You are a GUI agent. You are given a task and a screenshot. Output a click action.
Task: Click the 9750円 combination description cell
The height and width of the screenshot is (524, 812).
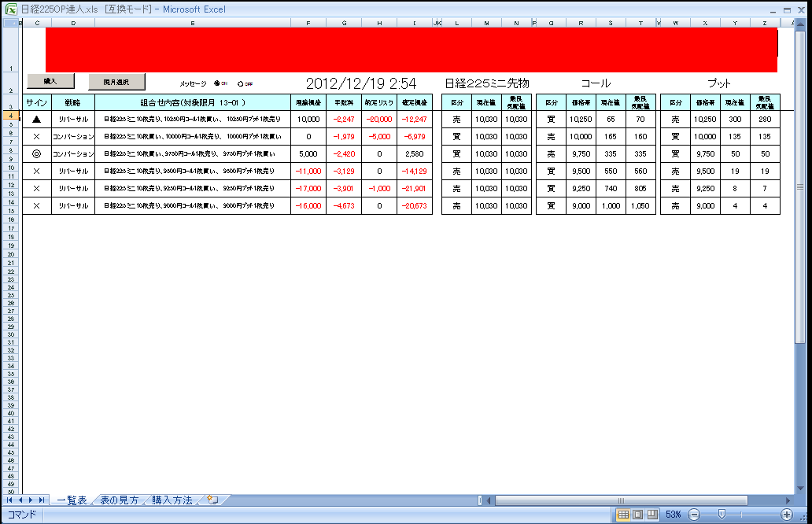tap(193, 153)
